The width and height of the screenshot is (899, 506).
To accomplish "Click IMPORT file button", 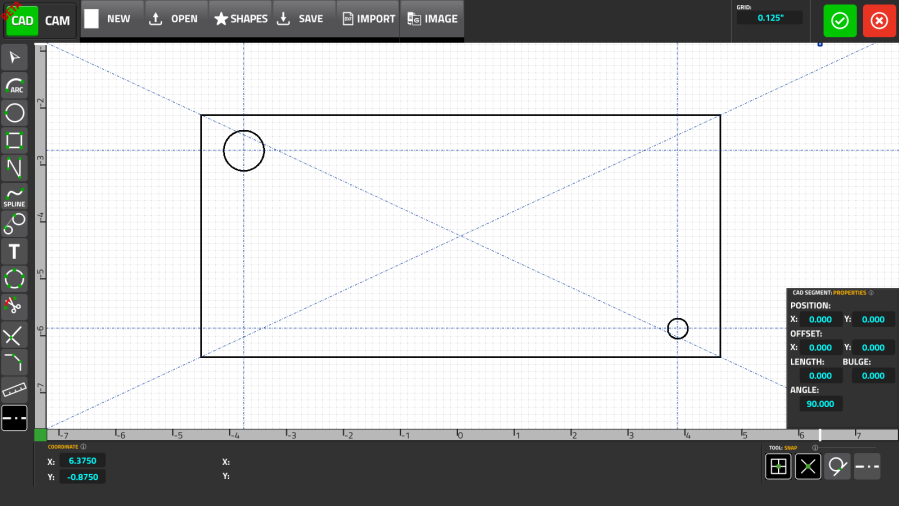I will [368, 19].
